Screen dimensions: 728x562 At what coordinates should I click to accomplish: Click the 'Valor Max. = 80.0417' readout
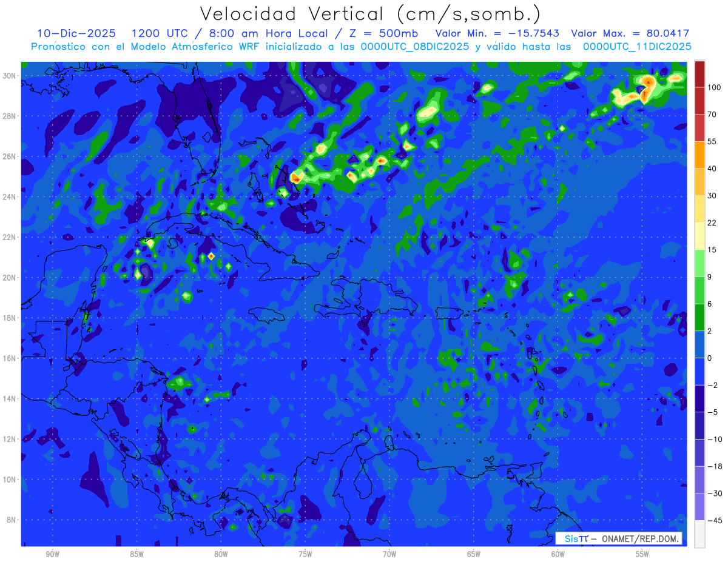pos(630,33)
